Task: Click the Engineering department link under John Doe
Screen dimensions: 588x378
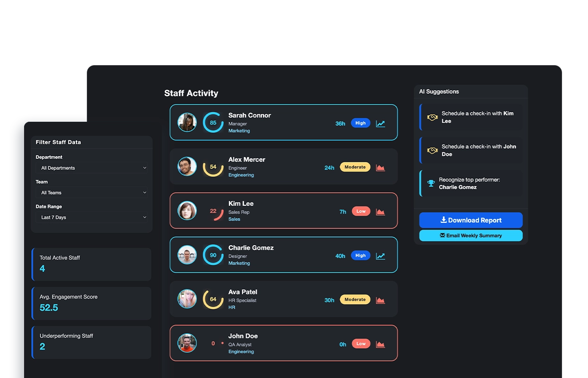Action: (x=241, y=352)
